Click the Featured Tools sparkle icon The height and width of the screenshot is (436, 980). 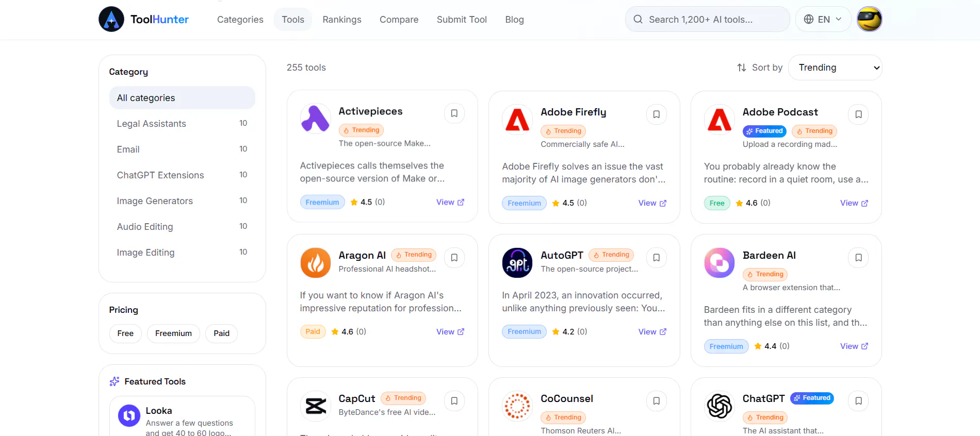[115, 381]
